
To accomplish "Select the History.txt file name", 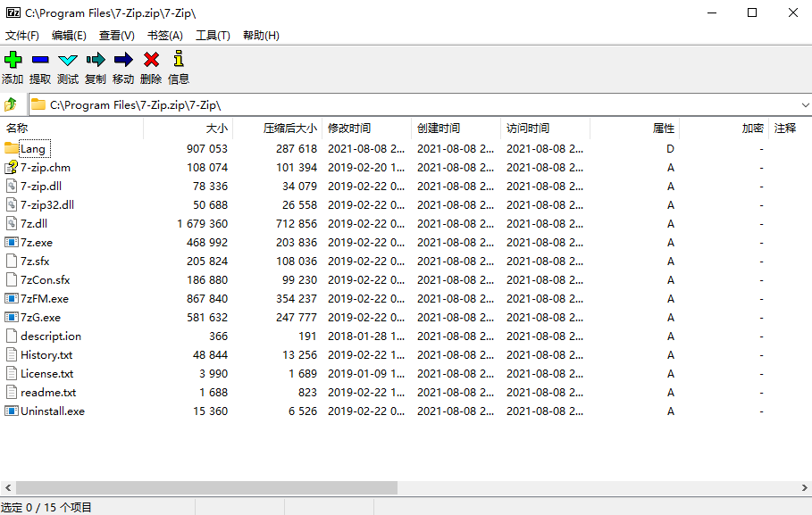I will click(x=46, y=355).
